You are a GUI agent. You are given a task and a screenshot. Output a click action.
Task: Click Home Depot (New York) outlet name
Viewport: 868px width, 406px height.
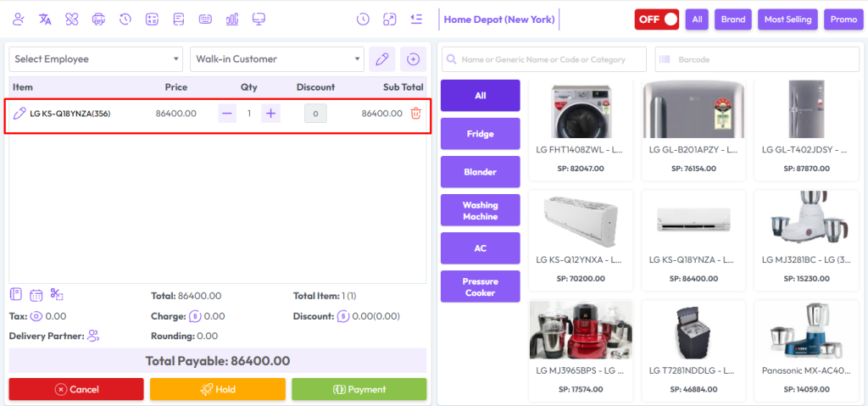(499, 19)
